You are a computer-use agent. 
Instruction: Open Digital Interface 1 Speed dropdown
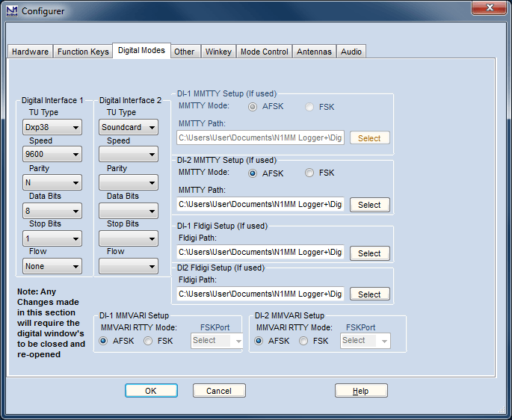click(52, 154)
